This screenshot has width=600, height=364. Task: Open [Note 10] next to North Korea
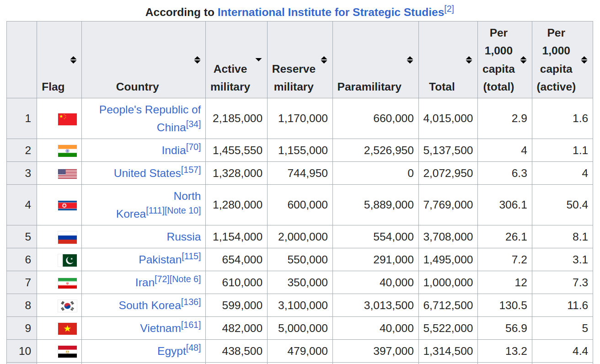point(182,210)
